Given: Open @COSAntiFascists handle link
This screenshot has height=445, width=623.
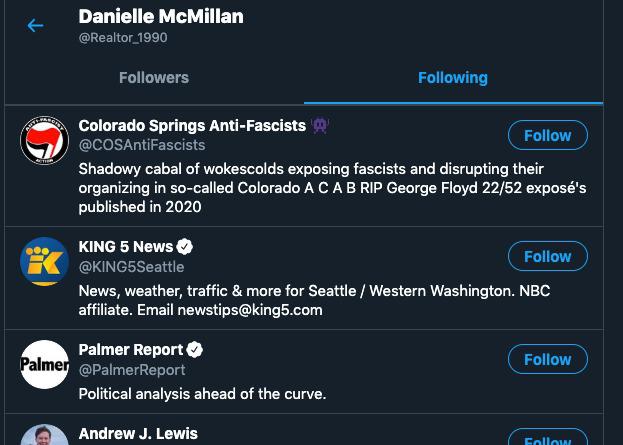Looking at the screenshot, I should pyautogui.click(x=142, y=146).
